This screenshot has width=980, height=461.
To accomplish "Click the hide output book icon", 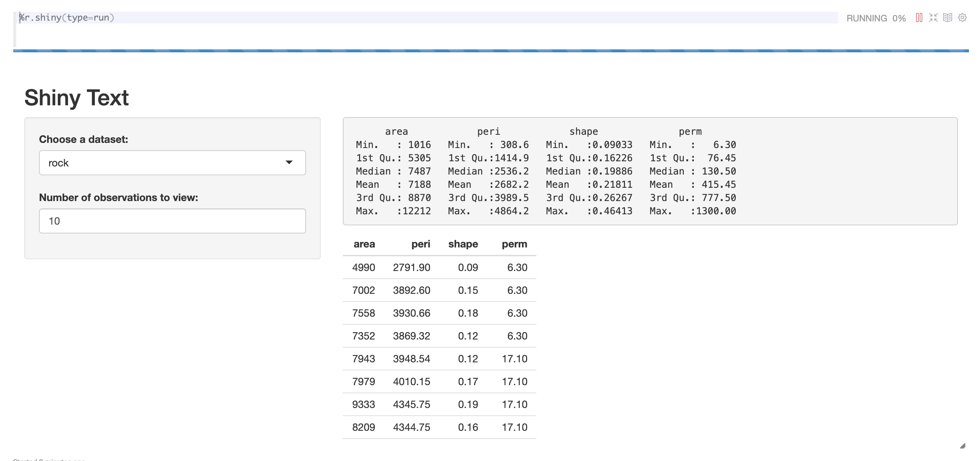I will [948, 18].
